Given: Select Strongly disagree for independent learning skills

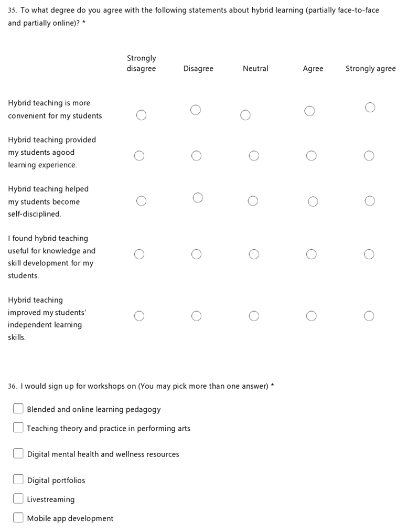Looking at the screenshot, I should click(139, 316).
